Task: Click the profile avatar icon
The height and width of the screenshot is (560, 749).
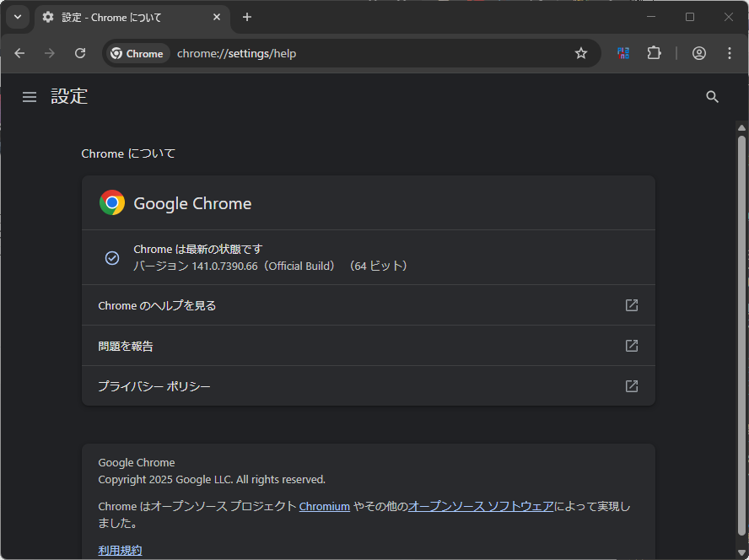Action: click(x=699, y=52)
